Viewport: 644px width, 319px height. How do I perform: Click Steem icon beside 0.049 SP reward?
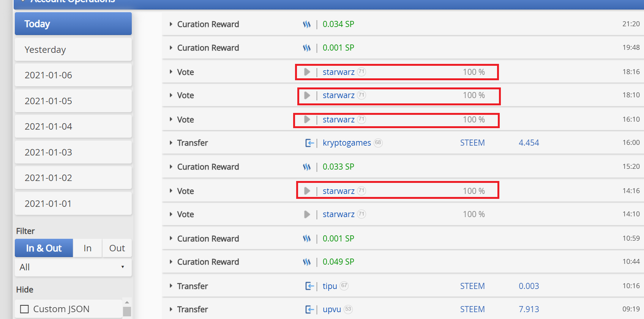point(307,262)
